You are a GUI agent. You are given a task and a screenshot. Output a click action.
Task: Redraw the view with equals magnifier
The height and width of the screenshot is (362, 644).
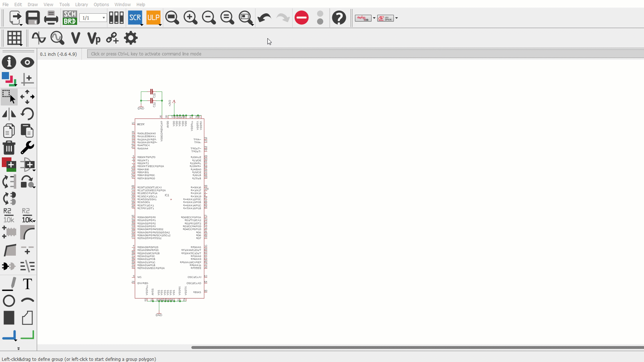(x=227, y=18)
